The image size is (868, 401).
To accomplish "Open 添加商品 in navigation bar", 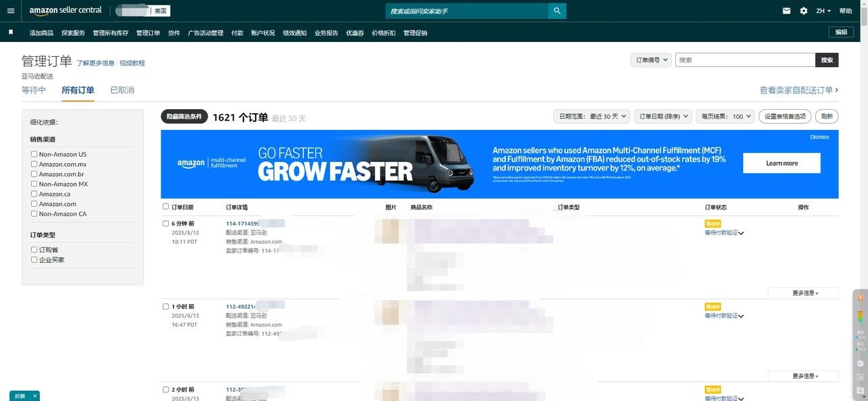I will pyautogui.click(x=41, y=33).
